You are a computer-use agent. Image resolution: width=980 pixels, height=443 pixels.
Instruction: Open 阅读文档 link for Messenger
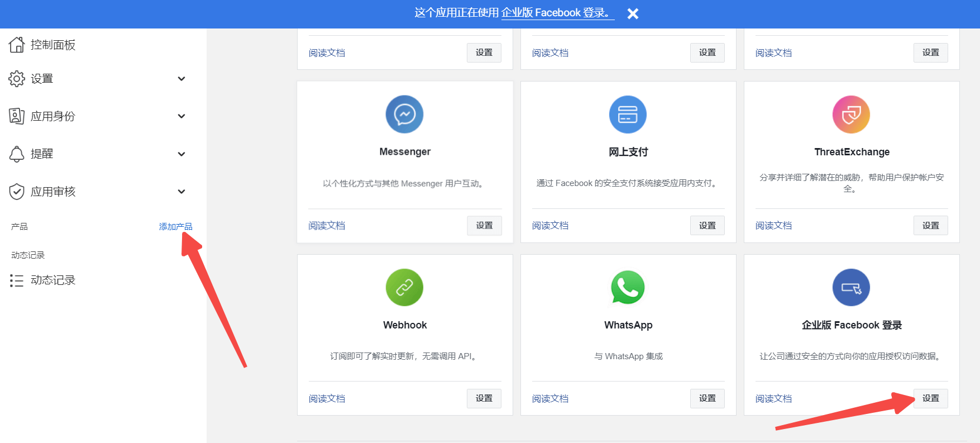(327, 226)
